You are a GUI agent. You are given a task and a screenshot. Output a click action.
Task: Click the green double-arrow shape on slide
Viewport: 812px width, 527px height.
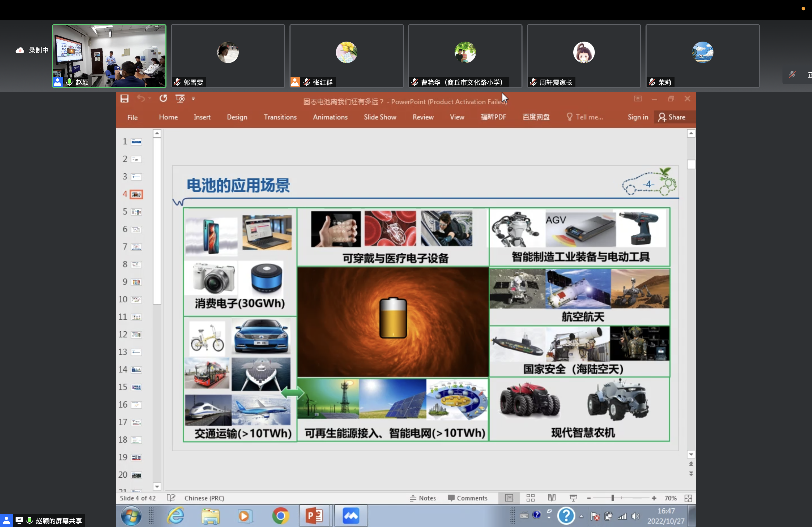(293, 393)
